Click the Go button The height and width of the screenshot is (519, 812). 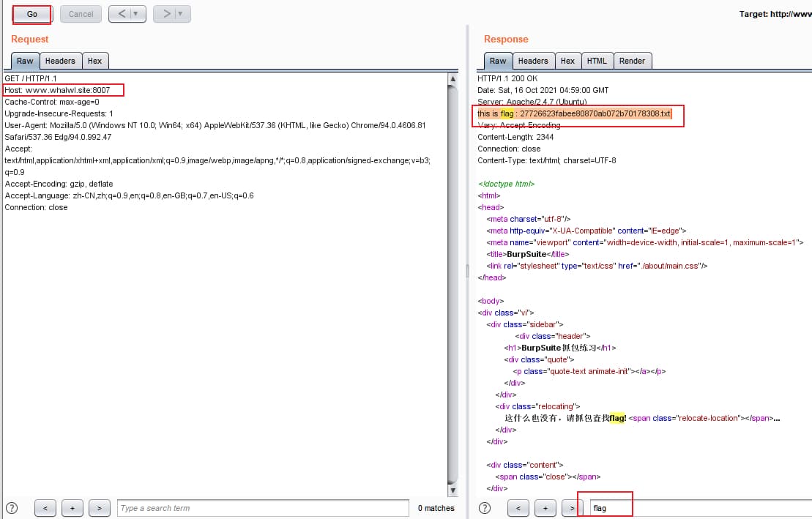31,14
